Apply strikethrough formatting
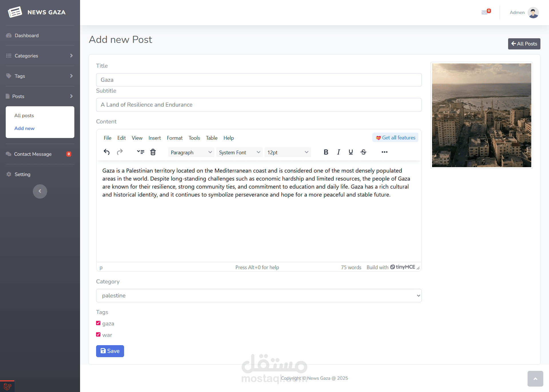 [x=363, y=152]
